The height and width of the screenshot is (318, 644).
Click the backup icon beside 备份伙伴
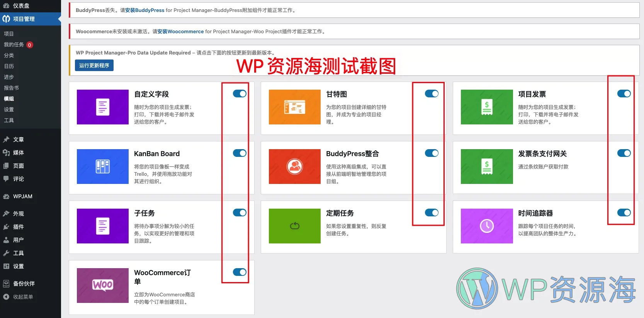point(6,284)
